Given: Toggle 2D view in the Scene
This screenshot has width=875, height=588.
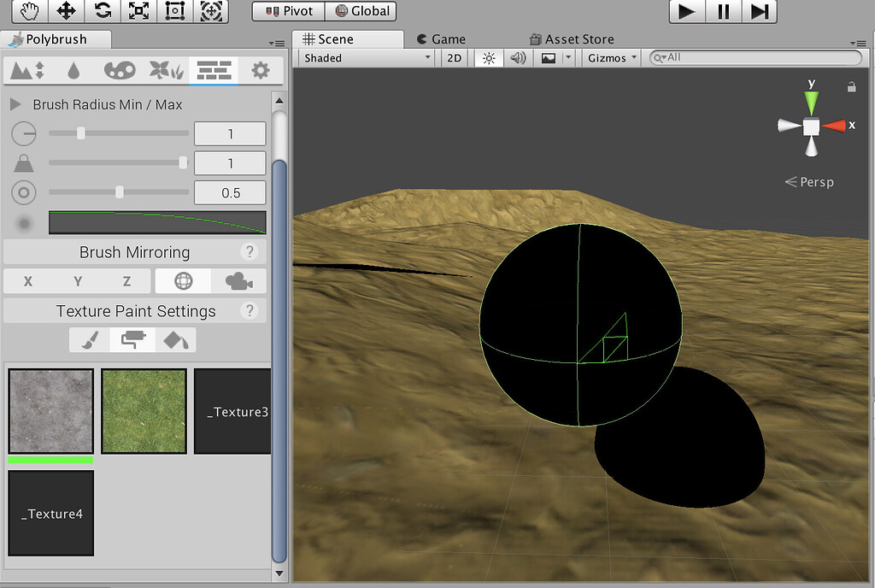Looking at the screenshot, I should [x=454, y=58].
